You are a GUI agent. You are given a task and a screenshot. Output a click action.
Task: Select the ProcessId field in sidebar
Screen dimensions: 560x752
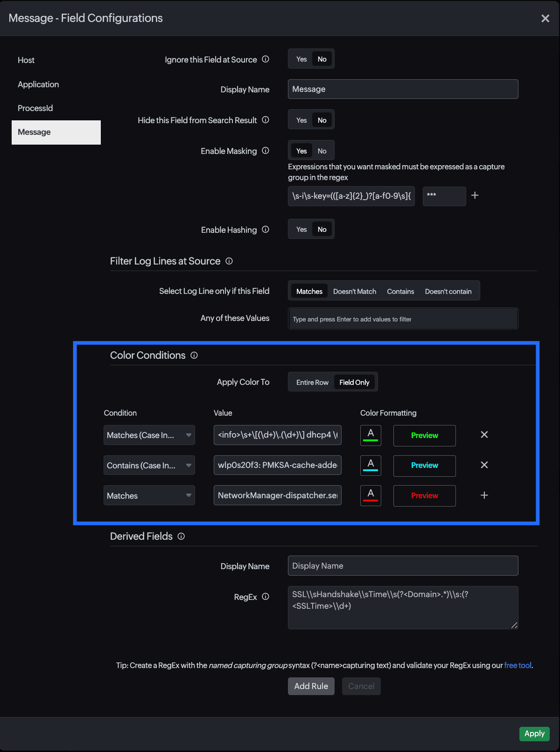pos(35,108)
